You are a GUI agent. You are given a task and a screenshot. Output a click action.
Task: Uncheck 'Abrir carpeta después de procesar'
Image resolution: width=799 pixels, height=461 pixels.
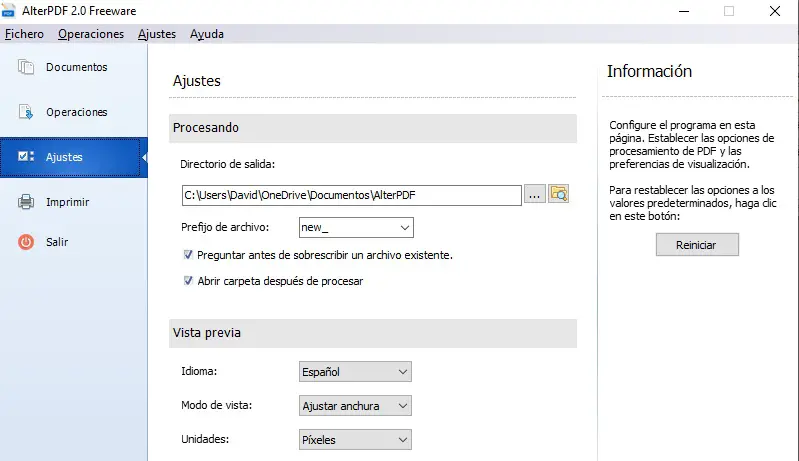click(x=188, y=281)
